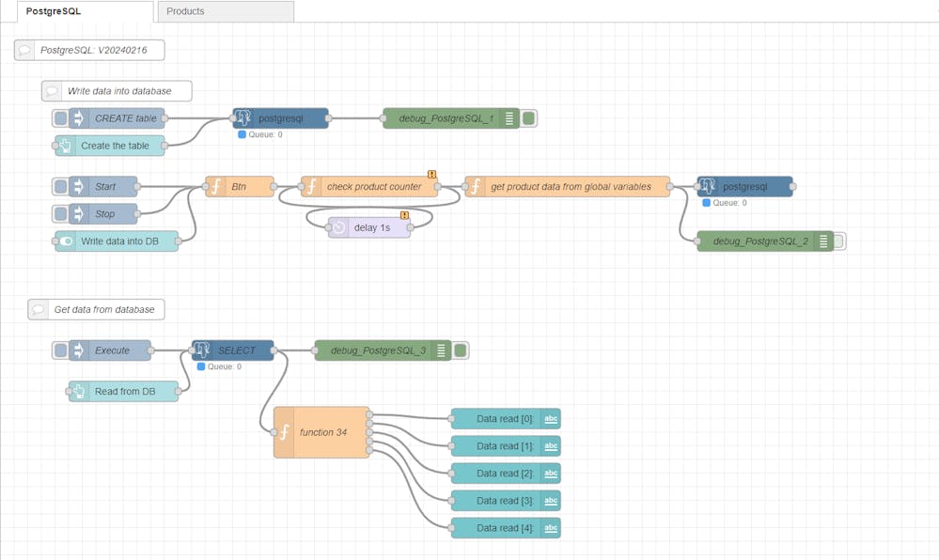Trigger the 'Execute' inject button
The image size is (939, 560).
pos(60,350)
